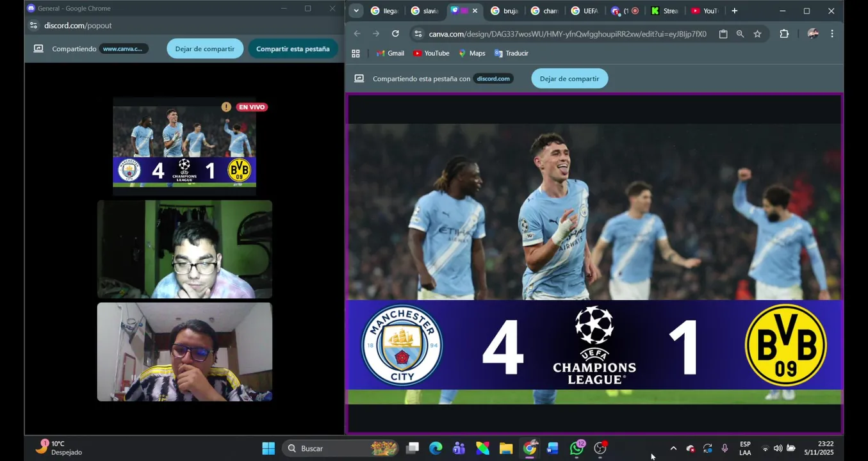Open Microsoft Edge from taskbar
The width and height of the screenshot is (868, 461).
coord(436,448)
